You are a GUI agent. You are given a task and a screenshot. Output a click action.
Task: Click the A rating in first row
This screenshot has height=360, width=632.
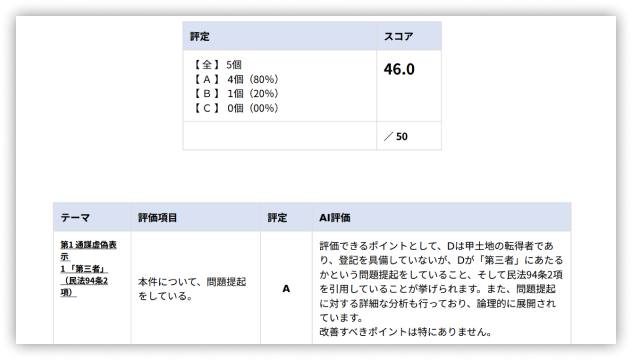tap(286, 289)
